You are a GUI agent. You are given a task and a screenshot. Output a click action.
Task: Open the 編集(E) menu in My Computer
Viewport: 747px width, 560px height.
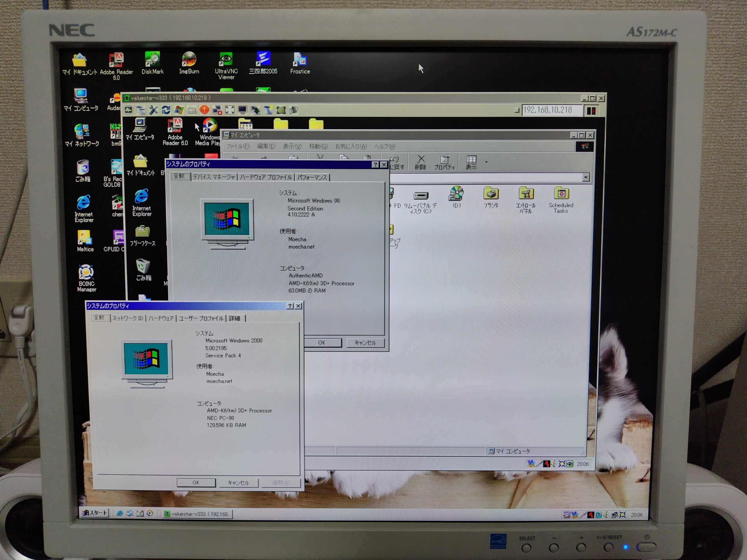point(266,146)
